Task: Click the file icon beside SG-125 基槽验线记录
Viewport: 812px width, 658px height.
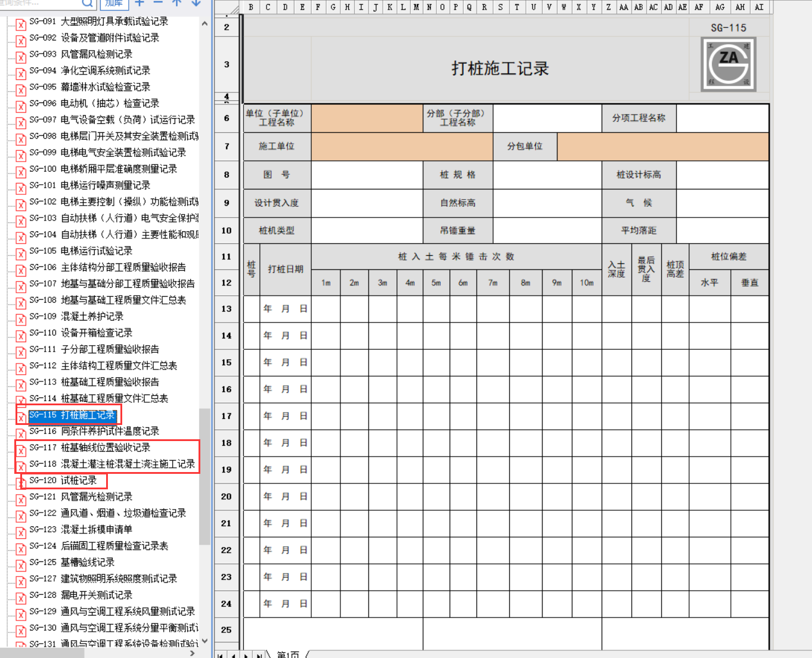Action: [21, 564]
